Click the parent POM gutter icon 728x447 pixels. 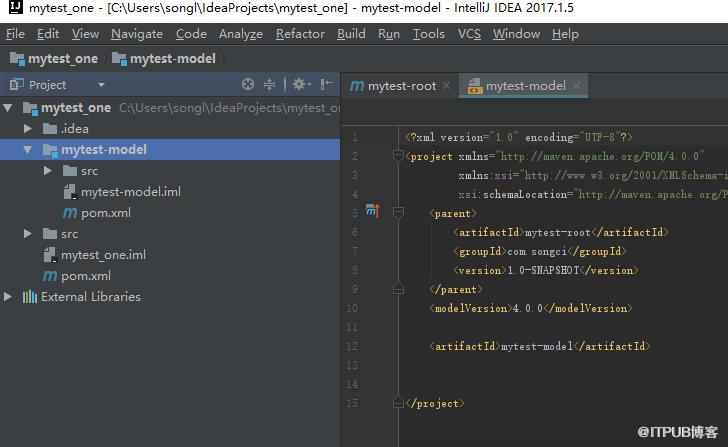[372, 211]
